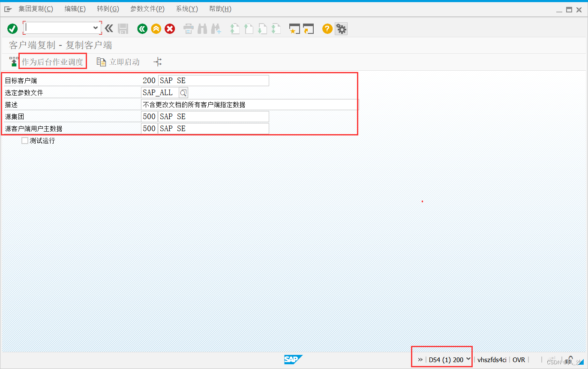
Task: Click the 目标客户端 label
Action: coord(21,81)
